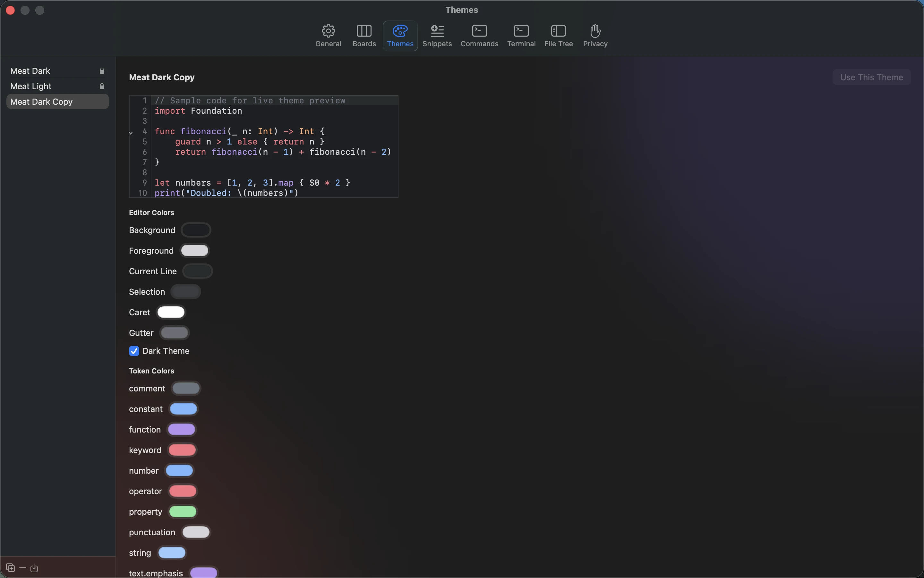This screenshot has width=924, height=578.
Task: Edit the constant token color
Action: pyautogui.click(x=184, y=409)
